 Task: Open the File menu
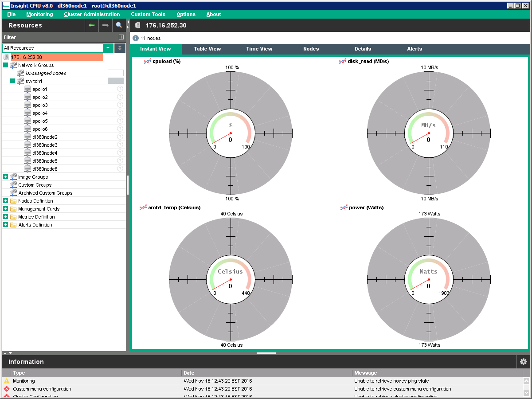pos(12,14)
